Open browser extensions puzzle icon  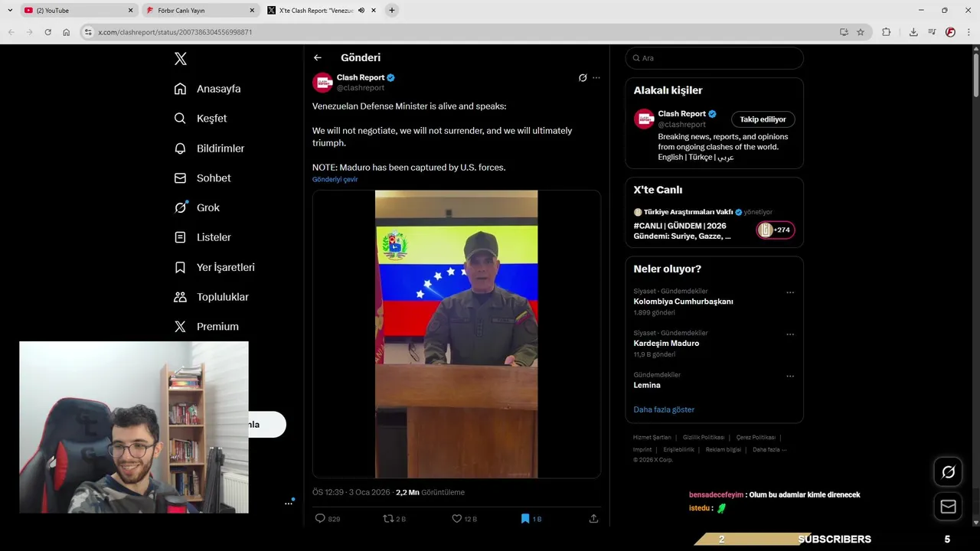(886, 32)
